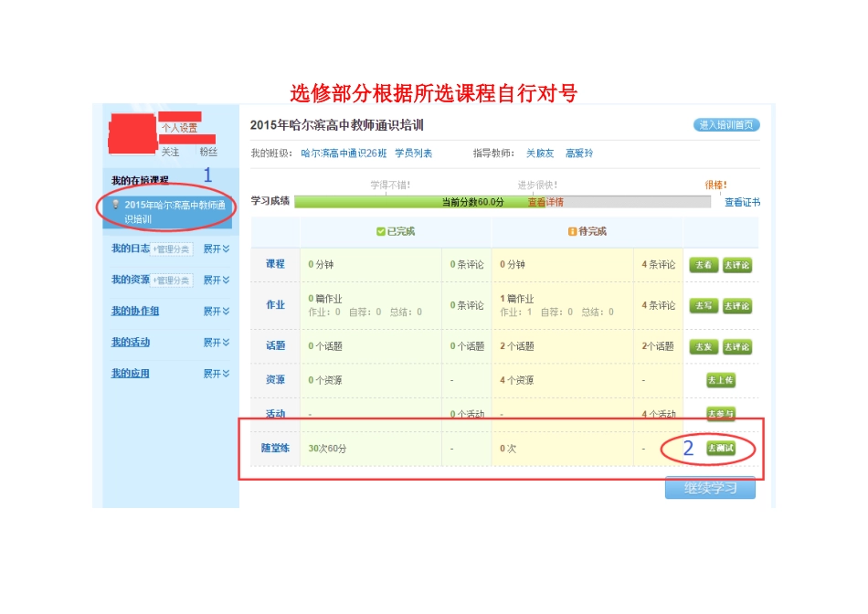
Task: Click 去上传 button in 资源 row
Action: 721,380
